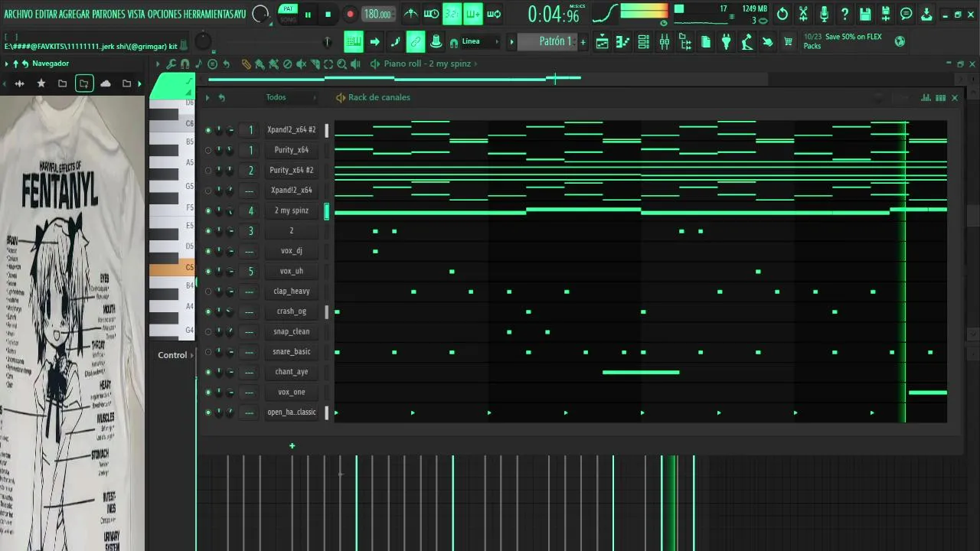Expand the Control lane arrow
Image resolution: width=980 pixels, height=551 pixels.
tap(192, 355)
